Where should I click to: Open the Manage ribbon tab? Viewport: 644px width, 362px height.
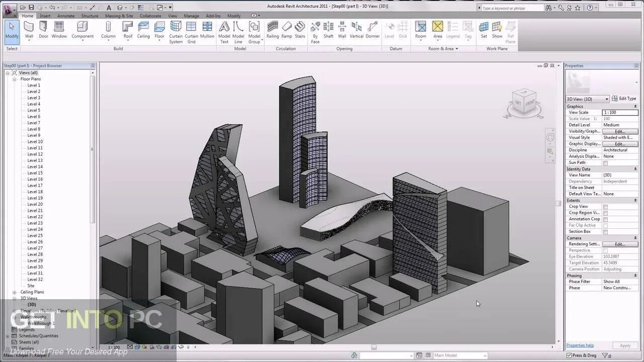[x=191, y=16]
